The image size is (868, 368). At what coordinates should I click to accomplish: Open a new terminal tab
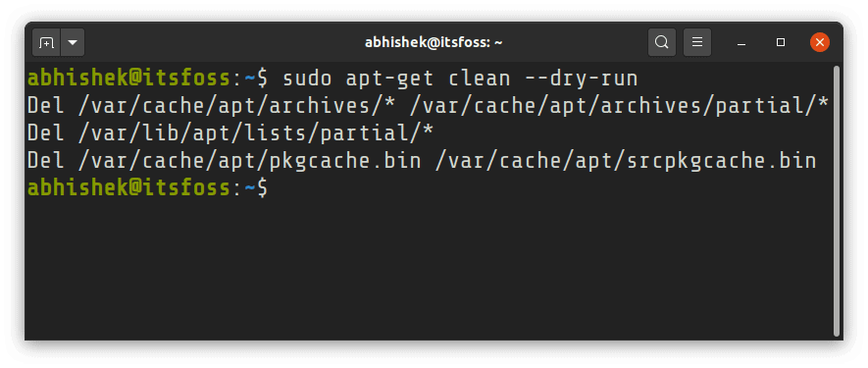pos(46,42)
